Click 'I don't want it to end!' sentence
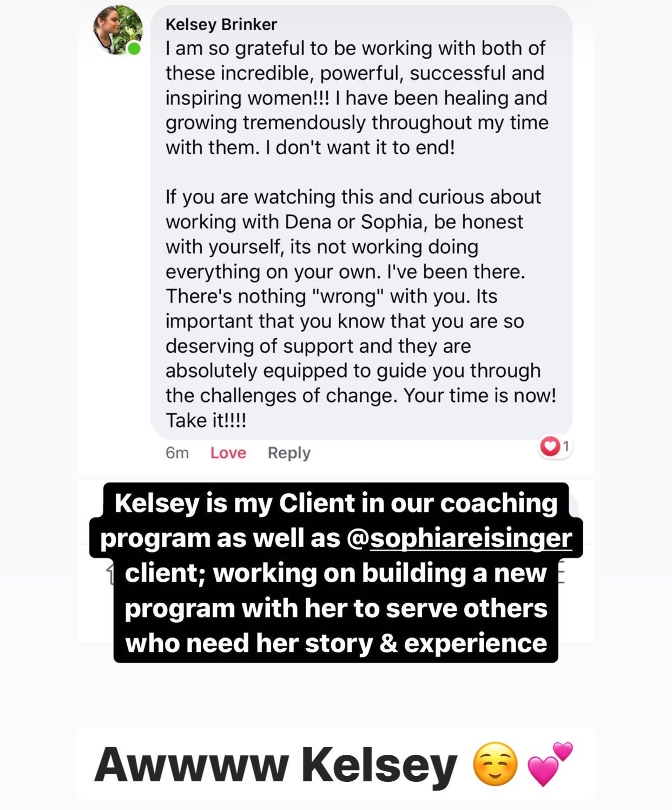 (360, 147)
